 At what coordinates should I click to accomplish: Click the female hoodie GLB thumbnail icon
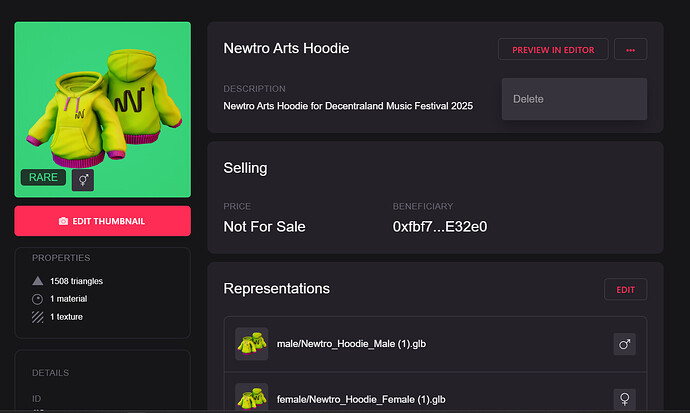click(251, 398)
